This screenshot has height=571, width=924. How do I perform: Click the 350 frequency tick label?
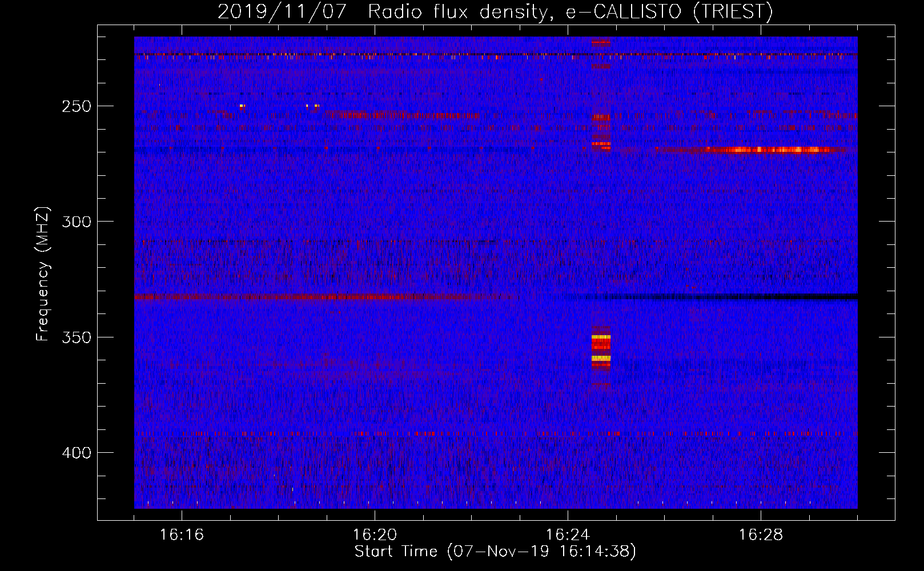click(x=77, y=337)
